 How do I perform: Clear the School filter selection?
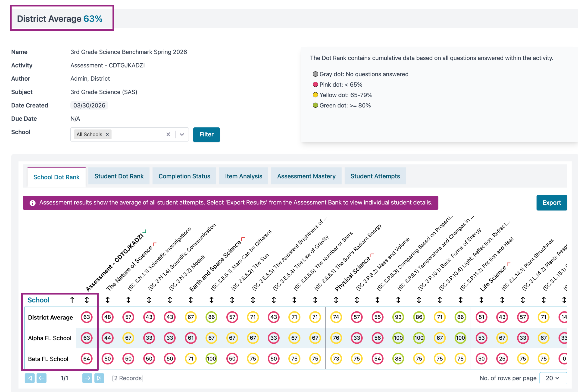point(168,134)
